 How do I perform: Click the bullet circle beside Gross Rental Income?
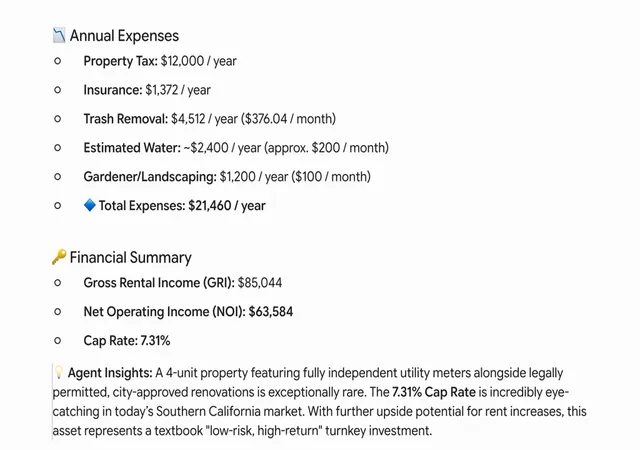(58, 283)
